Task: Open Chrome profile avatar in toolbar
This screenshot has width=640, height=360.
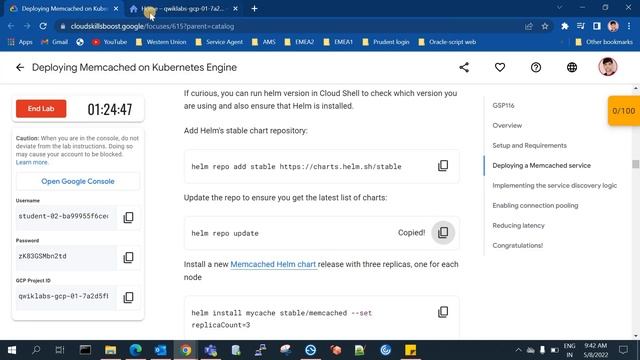Action: click(613, 26)
